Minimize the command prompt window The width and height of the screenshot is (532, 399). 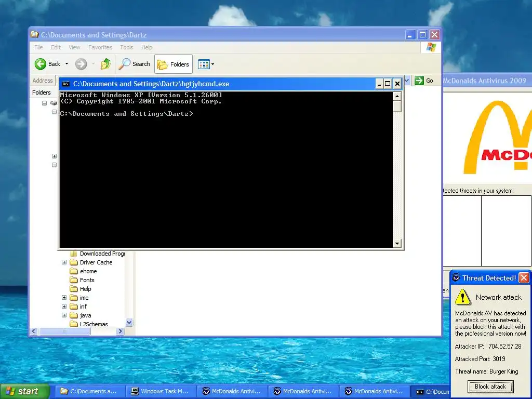[x=379, y=84]
